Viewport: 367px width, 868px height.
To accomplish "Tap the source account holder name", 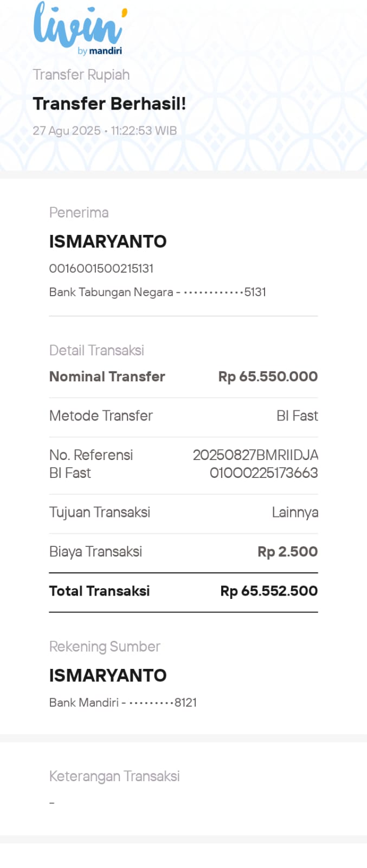I will 108,675.
